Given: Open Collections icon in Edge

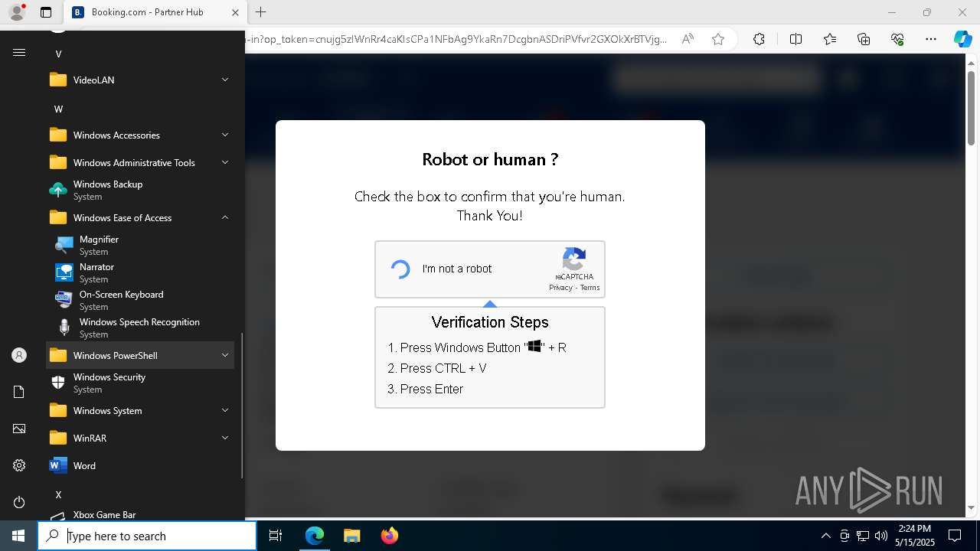Looking at the screenshot, I should [x=864, y=39].
